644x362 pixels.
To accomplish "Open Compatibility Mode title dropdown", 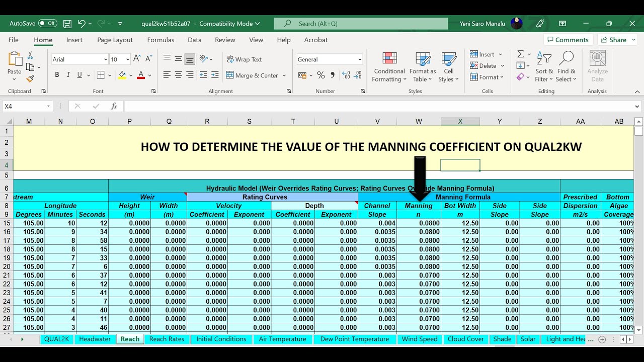I will (x=258, y=24).
